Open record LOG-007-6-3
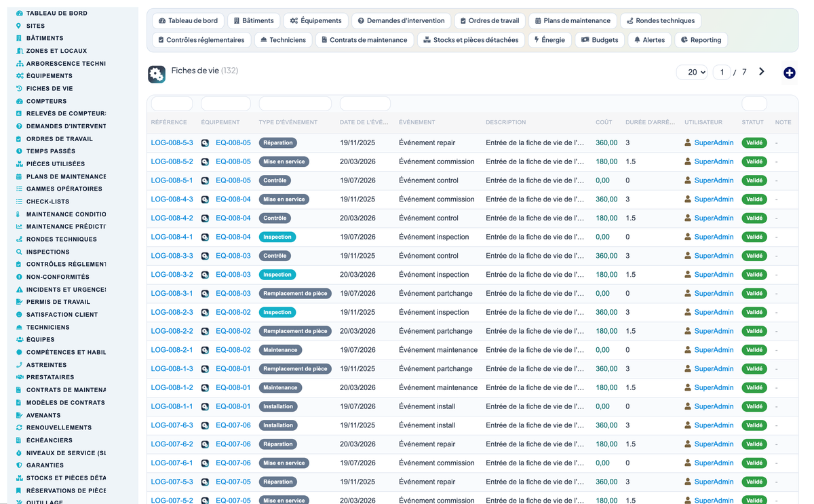Viewport: 814px width, 504px height. [172, 425]
